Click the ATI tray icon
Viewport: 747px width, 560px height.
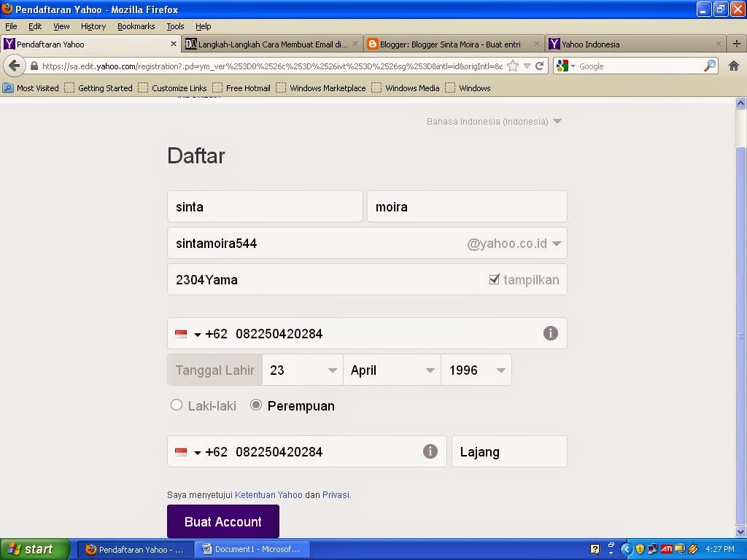(x=667, y=549)
